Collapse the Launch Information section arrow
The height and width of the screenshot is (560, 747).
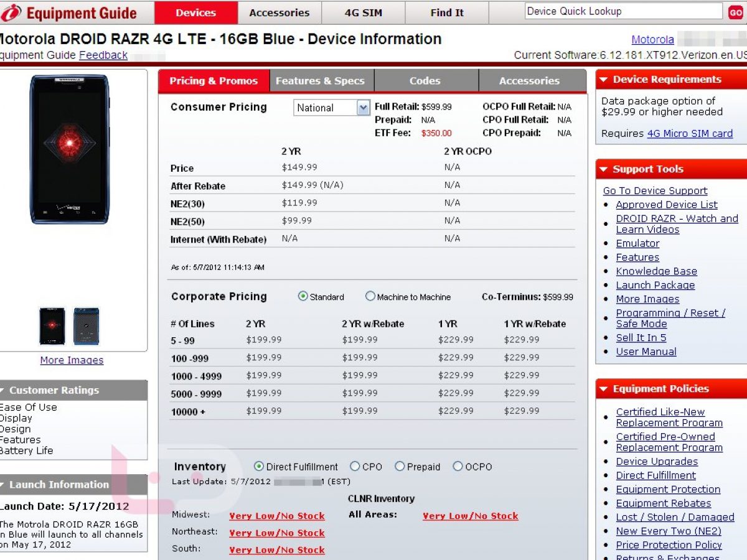[x=2, y=485]
